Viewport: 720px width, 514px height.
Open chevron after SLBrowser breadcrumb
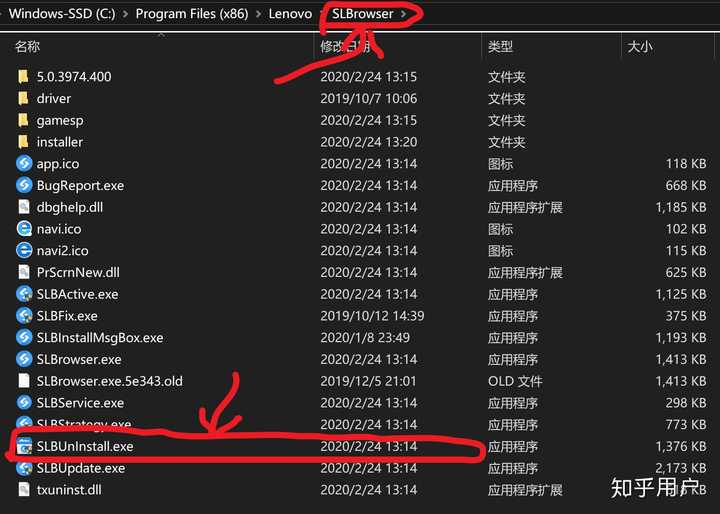pos(403,14)
